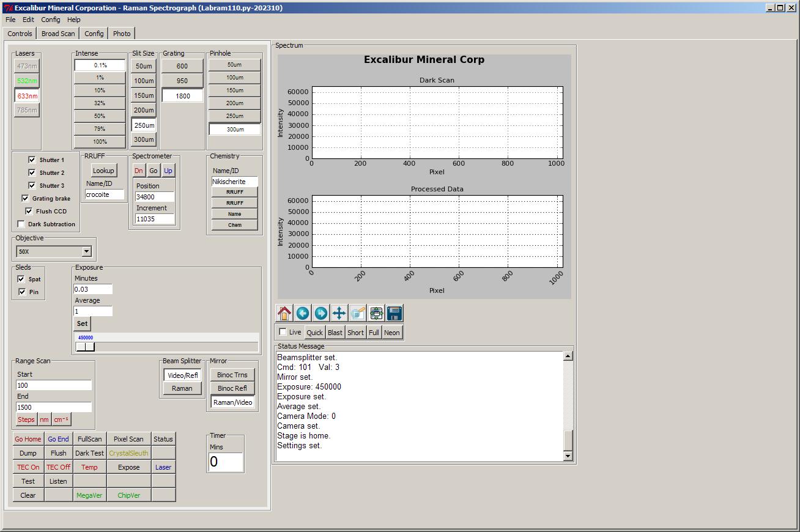800x532 pixels.
Task: Click the Timer Mins field
Action: pos(226,462)
